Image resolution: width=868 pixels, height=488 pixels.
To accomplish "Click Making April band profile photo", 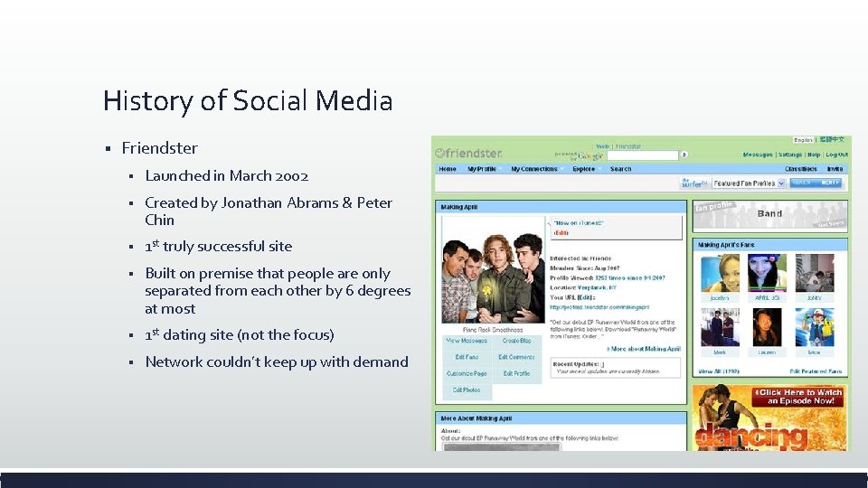I will 494,269.
